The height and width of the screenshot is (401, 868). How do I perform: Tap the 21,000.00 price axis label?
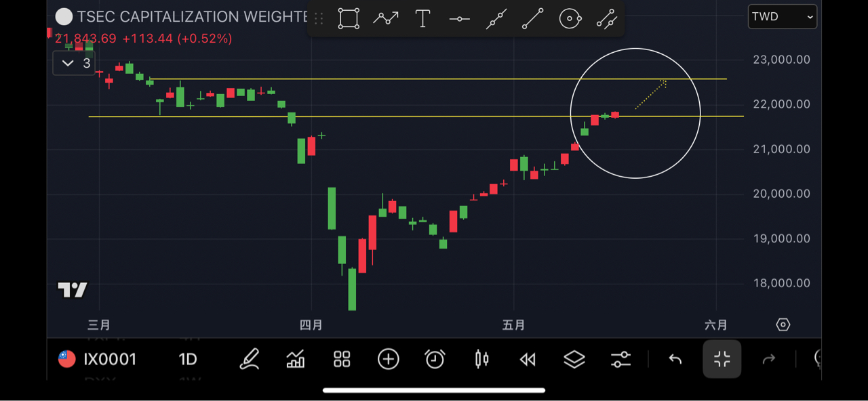pos(781,149)
